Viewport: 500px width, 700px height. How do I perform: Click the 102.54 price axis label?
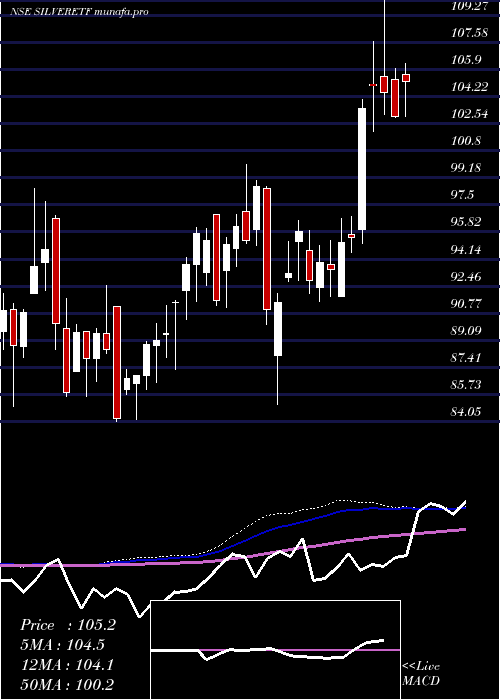(471, 114)
